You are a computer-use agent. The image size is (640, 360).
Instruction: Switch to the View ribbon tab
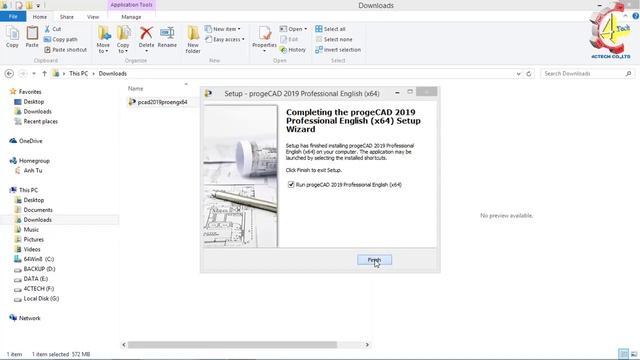(x=93, y=17)
